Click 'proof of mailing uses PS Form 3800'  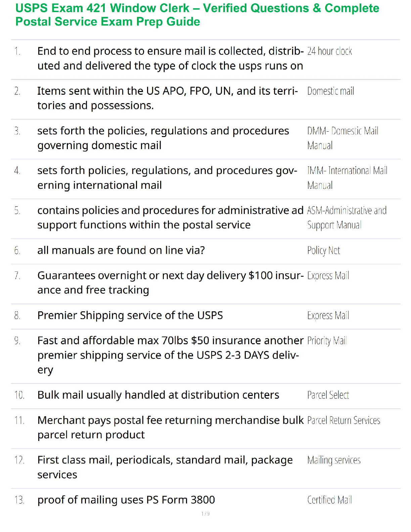click(x=126, y=500)
